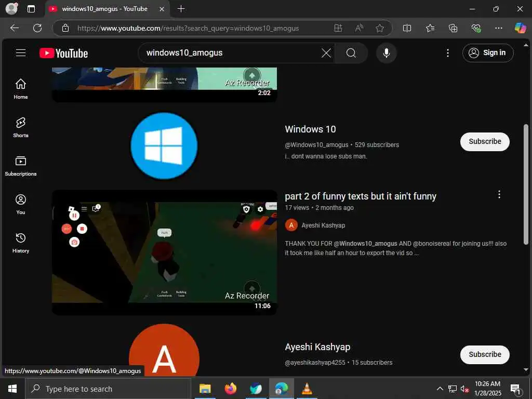Click the scrollbar down arrow

[x=526, y=370]
